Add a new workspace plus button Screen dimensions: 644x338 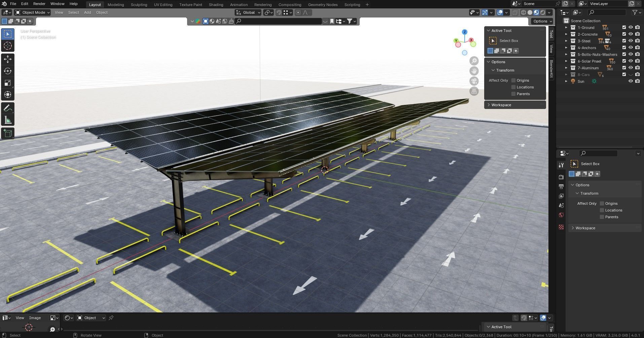tap(367, 5)
